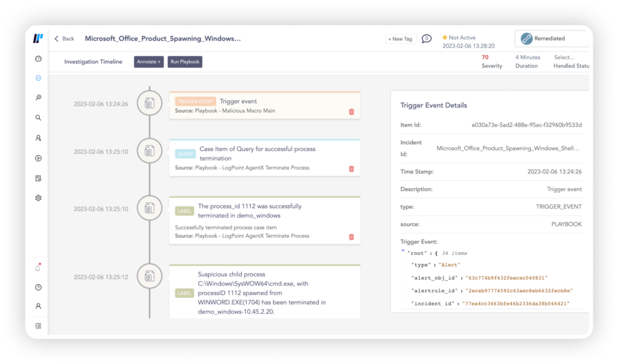The height and width of the screenshot is (364, 618).
Task: Click the Annotate + button
Action: coord(148,62)
